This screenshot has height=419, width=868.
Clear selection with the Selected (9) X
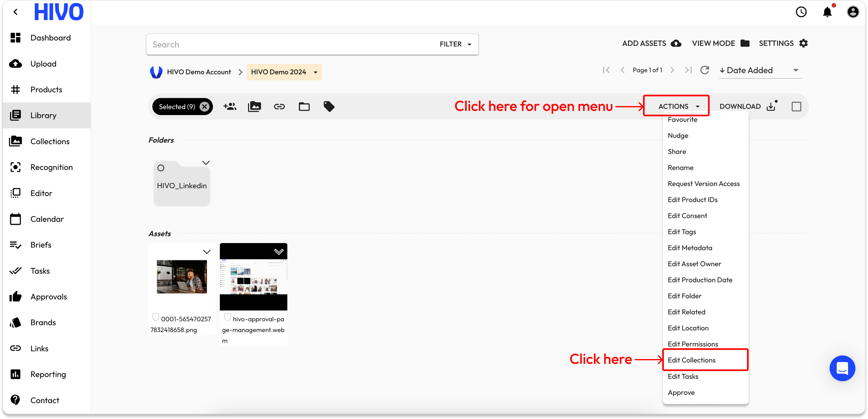coord(204,107)
